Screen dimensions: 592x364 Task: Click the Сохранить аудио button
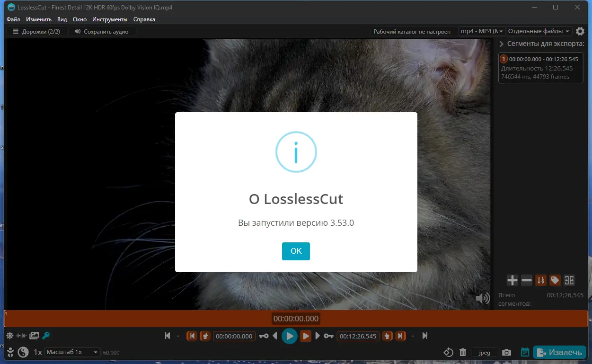tap(102, 31)
